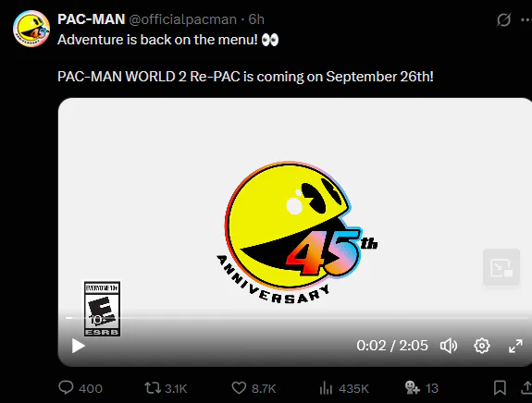Open the PAC-MAN profile avatar
This screenshot has height=403, width=532.
click(x=31, y=29)
